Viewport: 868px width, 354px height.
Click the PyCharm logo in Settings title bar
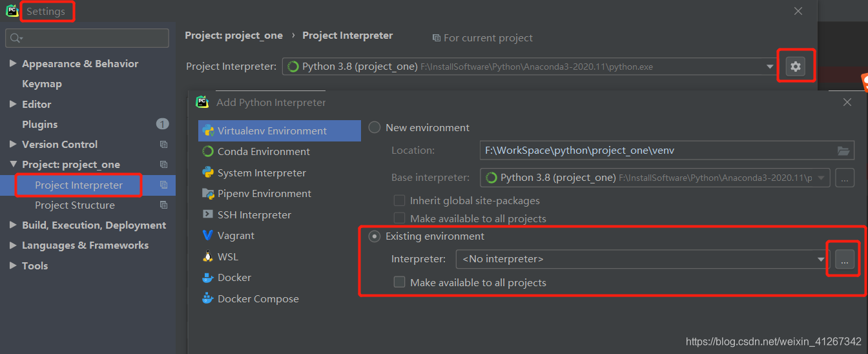pyautogui.click(x=12, y=11)
